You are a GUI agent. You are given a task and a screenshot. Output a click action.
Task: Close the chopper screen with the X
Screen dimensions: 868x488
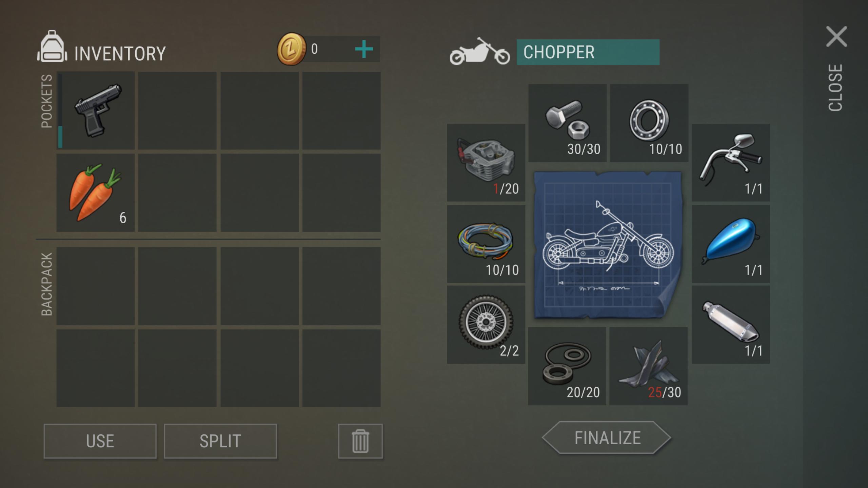click(x=836, y=37)
